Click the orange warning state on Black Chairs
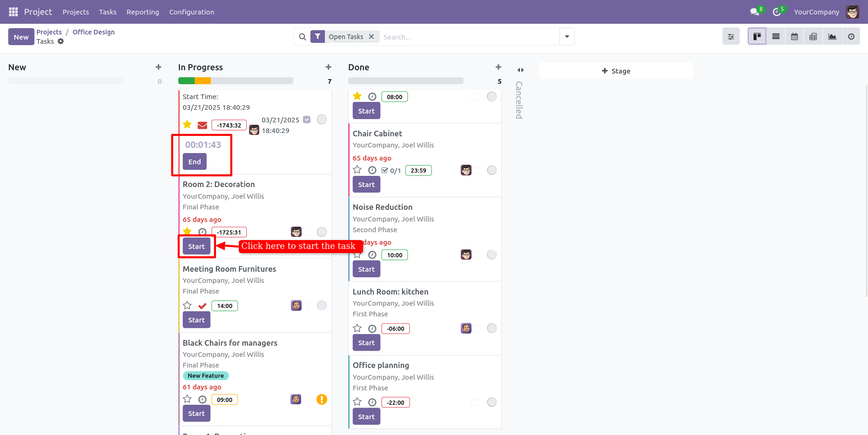This screenshot has height=435, width=868. click(x=322, y=399)
